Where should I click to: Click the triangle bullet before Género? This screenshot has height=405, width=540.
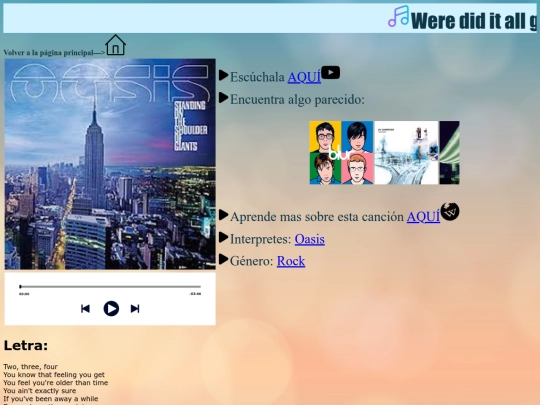pos(224,259)
